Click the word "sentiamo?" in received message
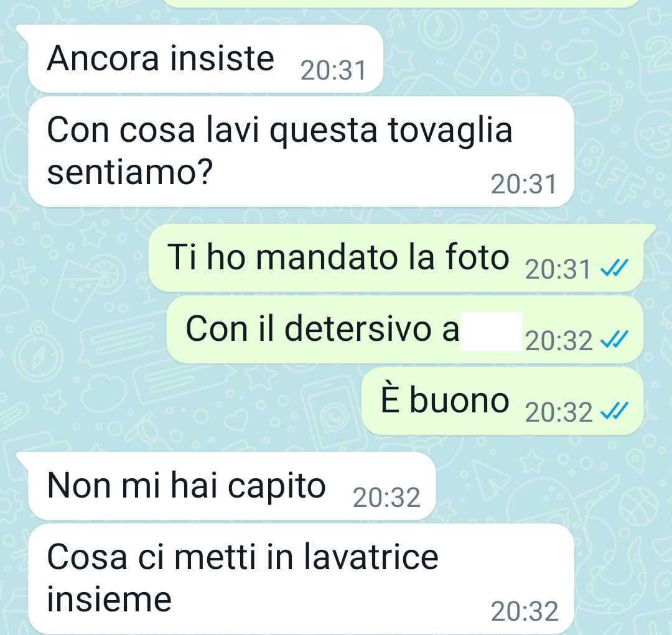The image size is (672, 635). [x=130, y=172]
